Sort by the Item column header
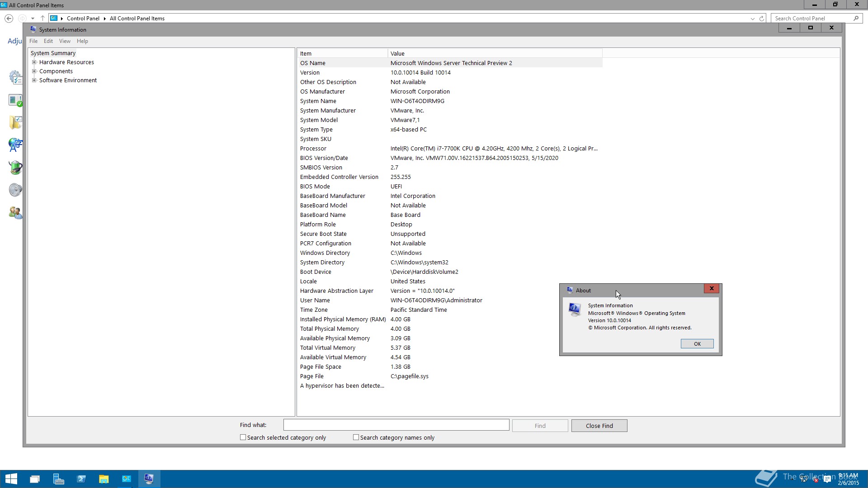This screenshot has height=488, width=868. (x=342, y=53)
